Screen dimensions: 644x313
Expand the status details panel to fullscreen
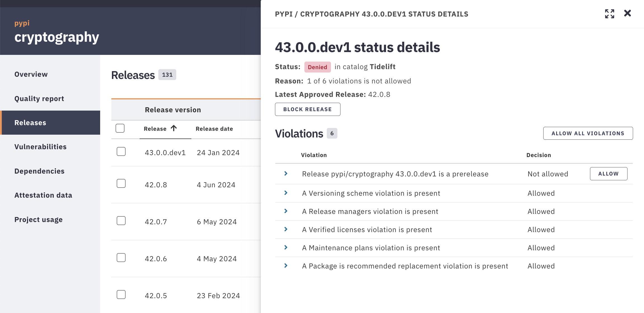pos(610,14)
